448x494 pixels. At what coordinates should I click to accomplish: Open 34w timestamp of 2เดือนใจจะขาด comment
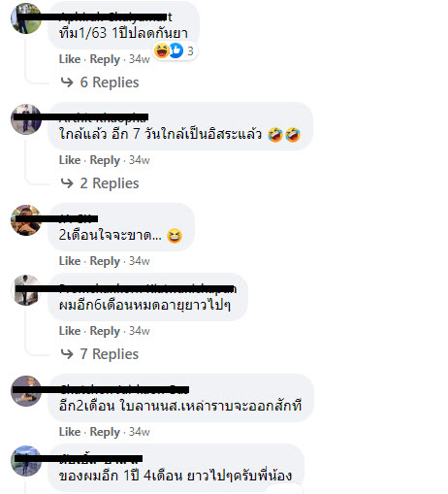(x=140, y=261)
